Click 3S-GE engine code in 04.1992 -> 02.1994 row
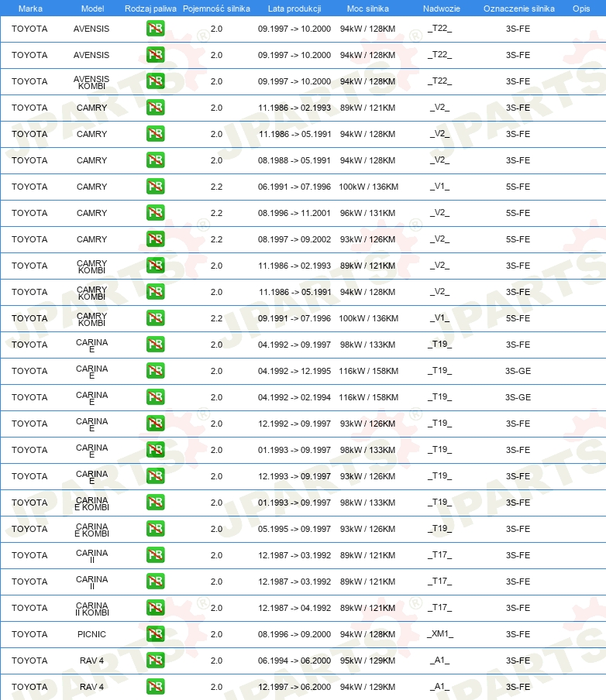 point(518,397)
